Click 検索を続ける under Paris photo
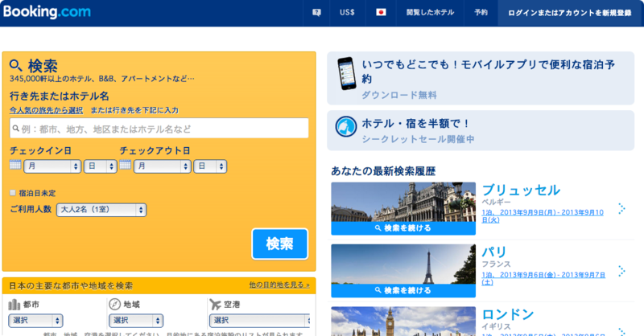 click(403, 290)
